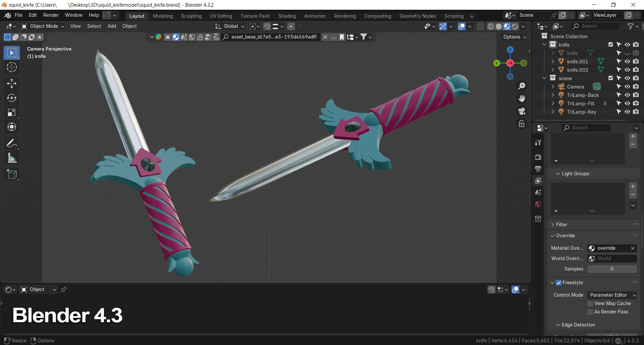The width and height of the screenshot is (644, 345).
Task: Toggle the knife collection exclude checkbox
Action: tap(610, 45)
